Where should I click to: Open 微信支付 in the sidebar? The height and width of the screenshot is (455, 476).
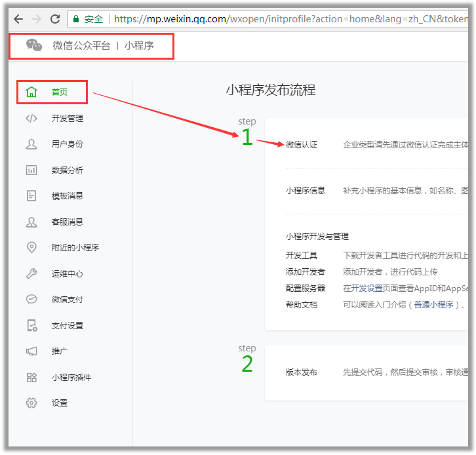(x=67, y=300)
